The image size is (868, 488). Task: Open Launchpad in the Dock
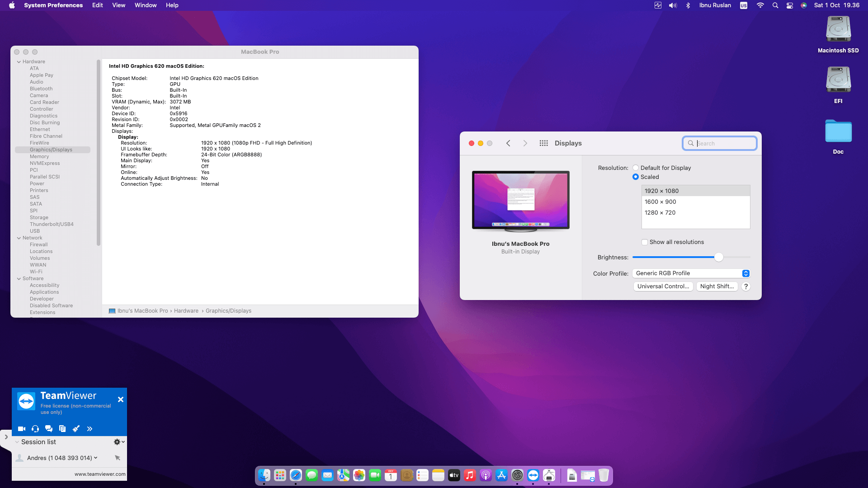point(280,475)
